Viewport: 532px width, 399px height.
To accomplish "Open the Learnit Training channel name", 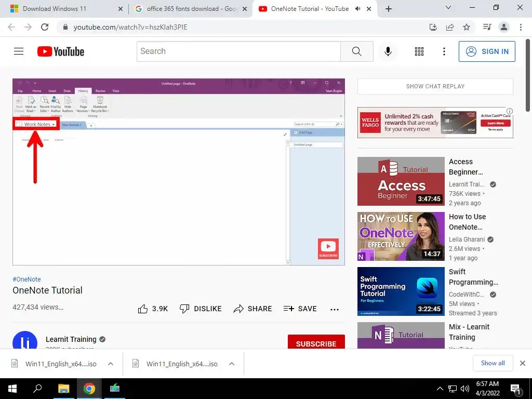I will coord(71,339).
